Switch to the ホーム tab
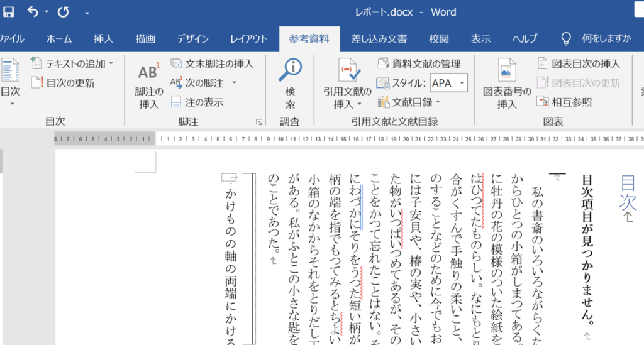 59,39
